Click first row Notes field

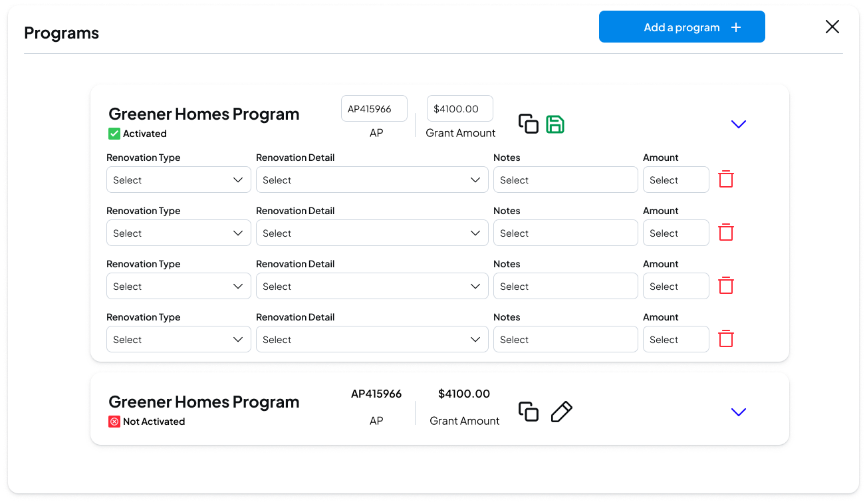pyautogui.click(x=566, y=180)
